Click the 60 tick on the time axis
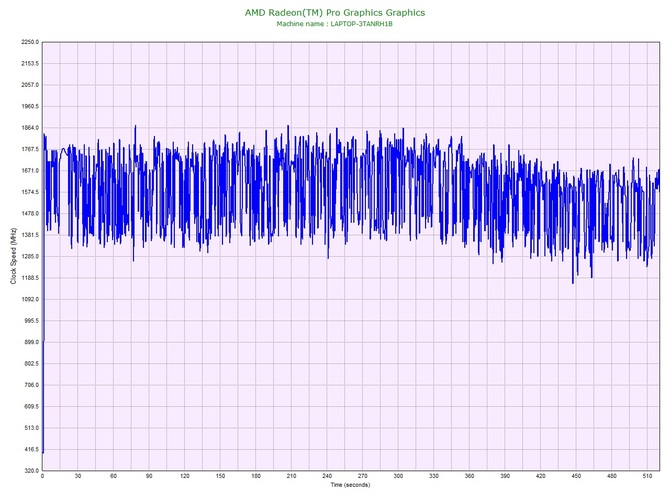This screenshot has height=502, width=670. click(x=113, y=476)
